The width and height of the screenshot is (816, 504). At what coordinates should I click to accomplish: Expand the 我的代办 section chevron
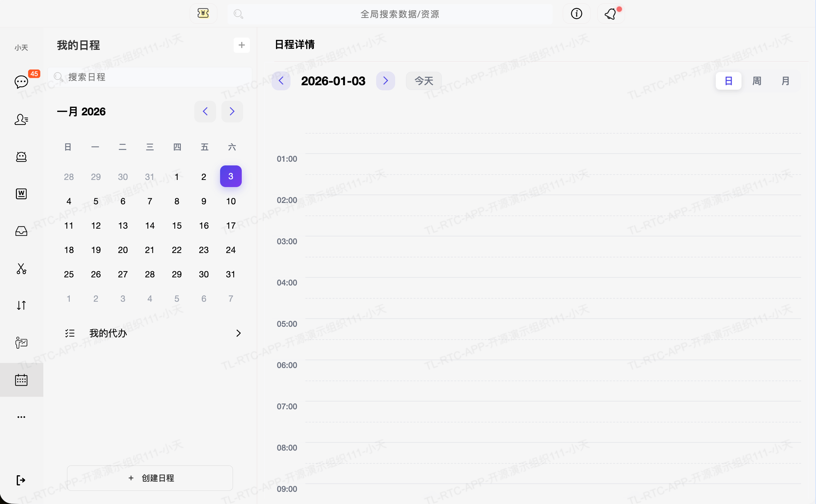click(x=238, y=333)
